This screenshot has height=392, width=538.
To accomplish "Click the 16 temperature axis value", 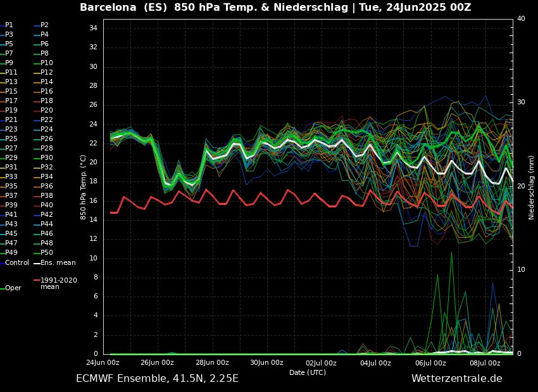I will coord(93,201).
